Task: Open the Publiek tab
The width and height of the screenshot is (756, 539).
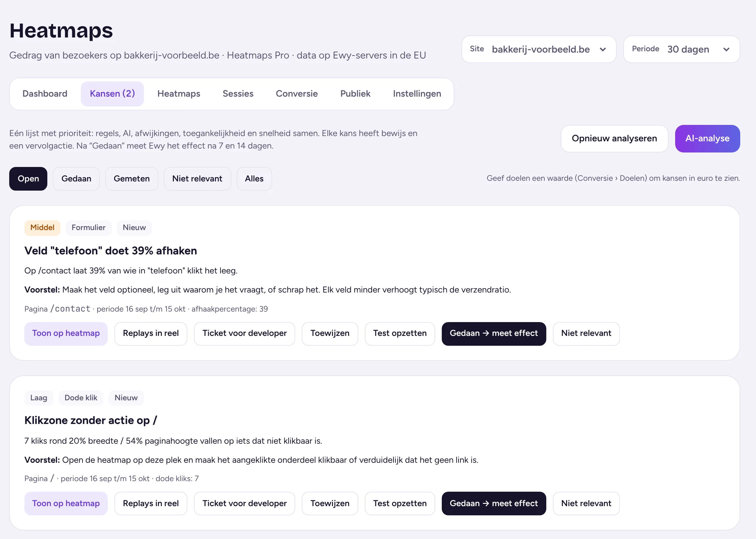Action: (355, 94)
